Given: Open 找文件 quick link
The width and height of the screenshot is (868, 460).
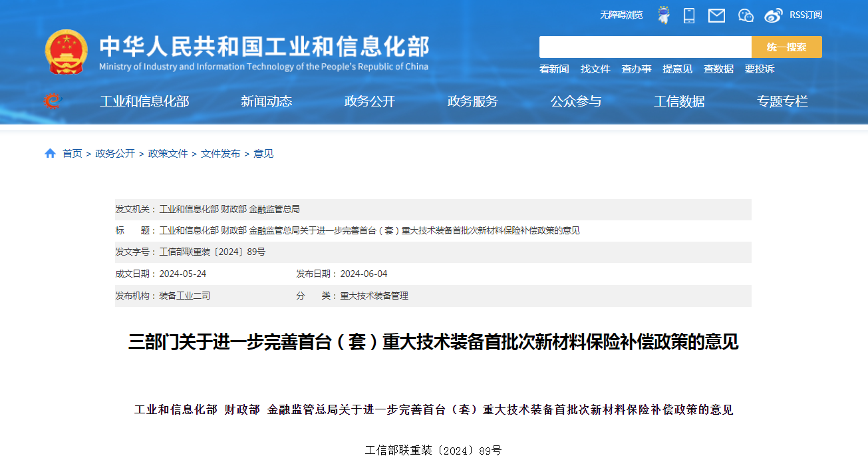Looking at the screenshot, I should click(595, 69).
